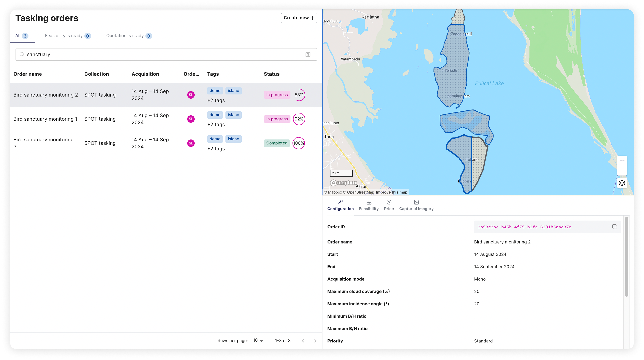The width and height of the screenshot is (644, 360).
Task: Expand +2 tags for monitoring 3
Action: [216, 149]
